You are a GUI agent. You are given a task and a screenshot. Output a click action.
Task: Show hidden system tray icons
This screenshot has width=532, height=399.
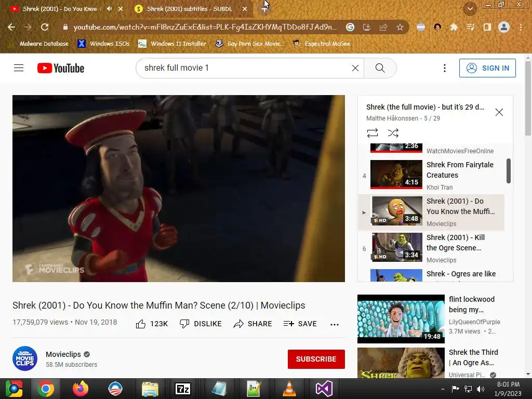(x=443, y=389)
